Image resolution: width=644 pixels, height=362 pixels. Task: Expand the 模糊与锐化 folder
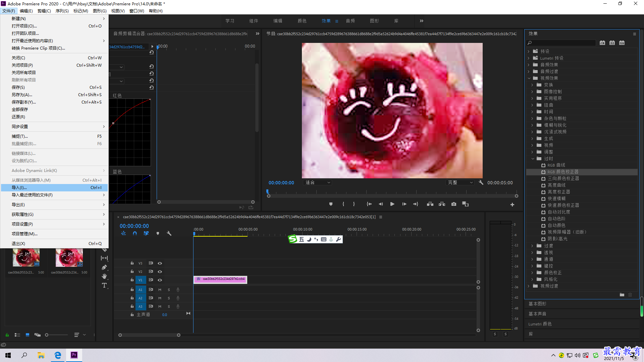(x=532, y=125)
